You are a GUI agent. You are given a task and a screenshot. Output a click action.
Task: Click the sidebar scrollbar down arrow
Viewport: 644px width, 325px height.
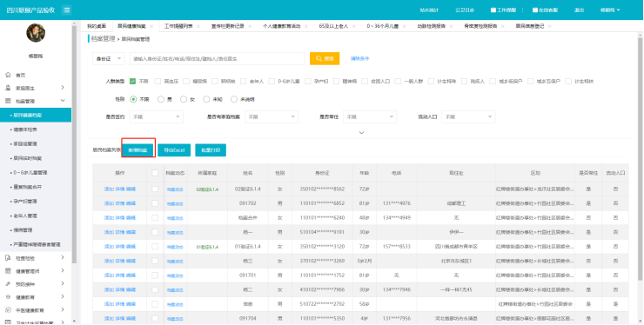(x=74, y=322)
